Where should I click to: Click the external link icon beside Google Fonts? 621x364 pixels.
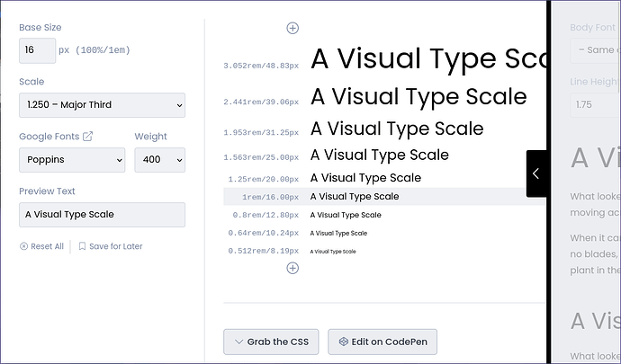(x=87, y=137)
